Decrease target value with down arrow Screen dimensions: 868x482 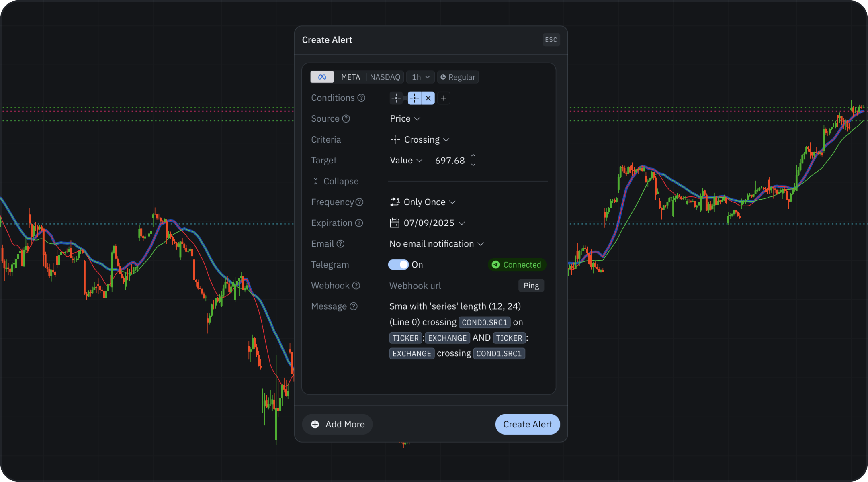coord(473,165)
